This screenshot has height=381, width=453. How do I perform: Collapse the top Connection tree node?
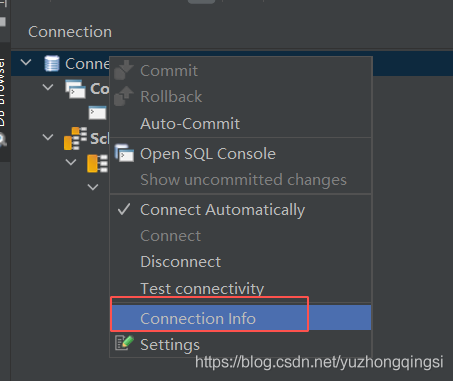click(x=26, y=62)
